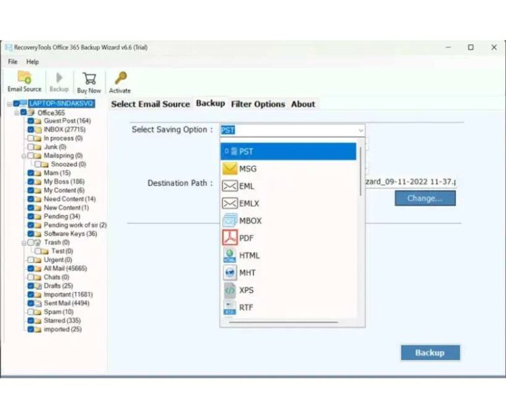Select the Test (0) subfolder
Screen dimensions: 506x420
[62, 251]
